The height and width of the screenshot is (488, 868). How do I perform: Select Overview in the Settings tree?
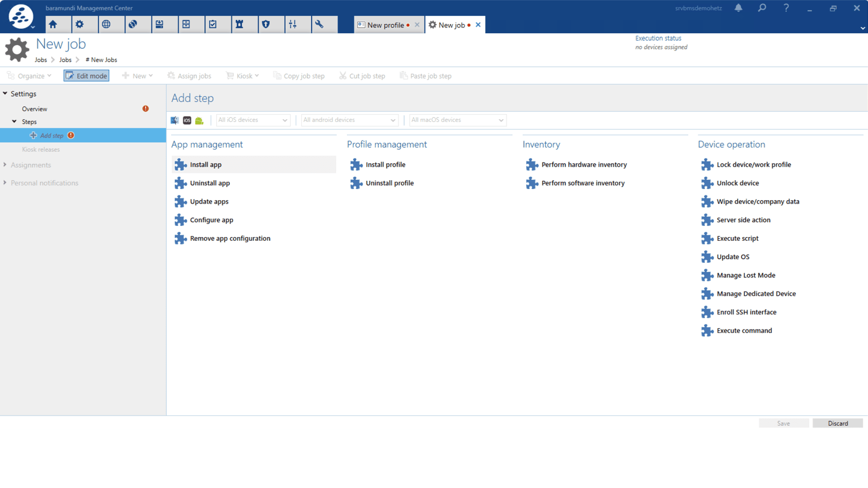pyautogui.click(x=34, y=109)
